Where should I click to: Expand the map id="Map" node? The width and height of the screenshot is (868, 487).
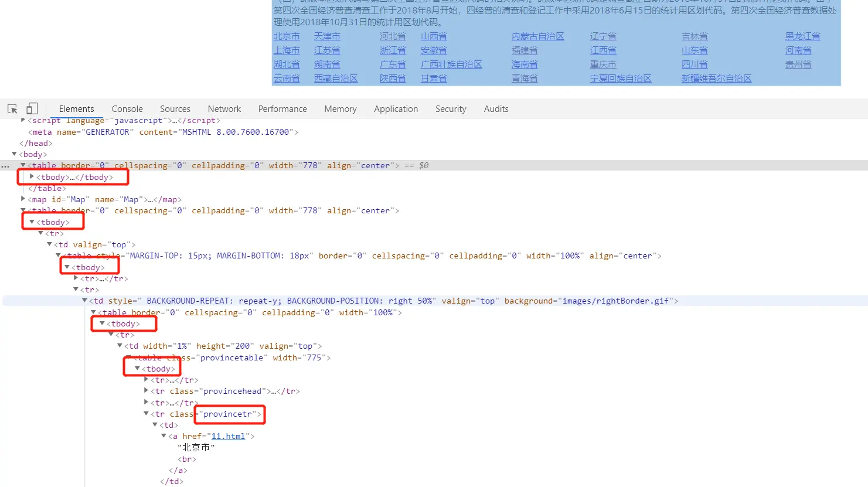pos(23,199)
